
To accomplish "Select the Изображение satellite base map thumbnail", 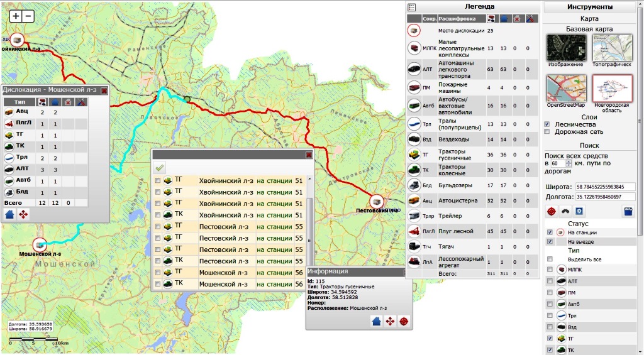I will pyautogui.click(x=567, y=48).
